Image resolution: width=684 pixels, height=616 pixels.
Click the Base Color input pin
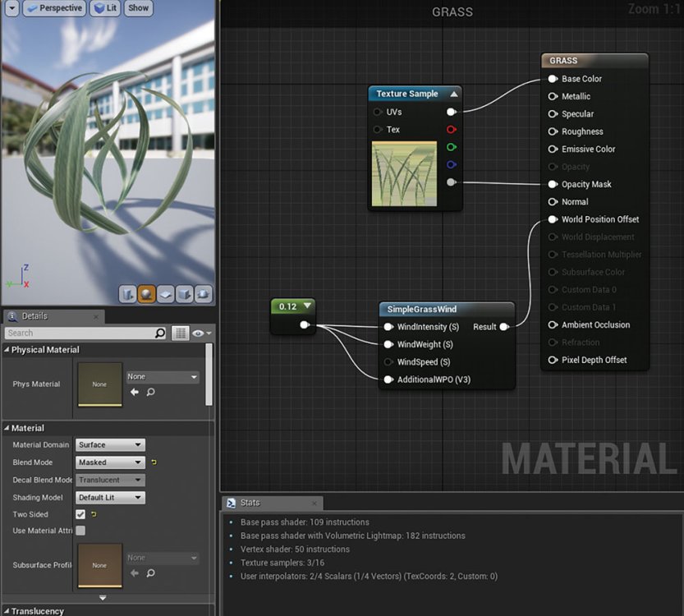point(553,79)
